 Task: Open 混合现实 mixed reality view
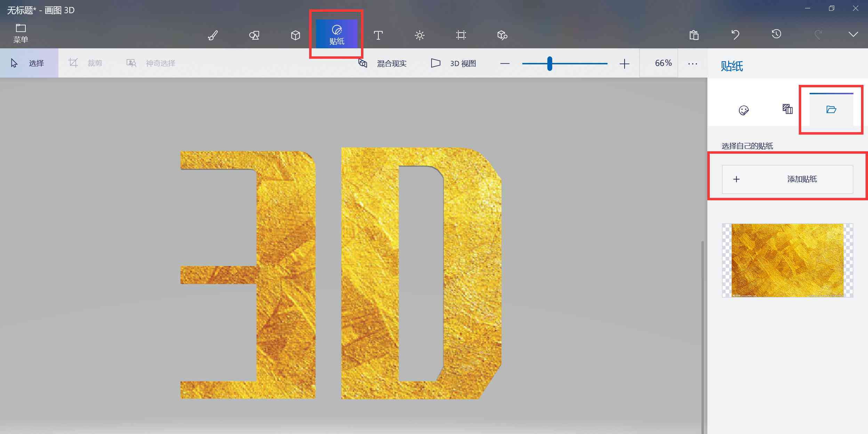click(382, 63)
